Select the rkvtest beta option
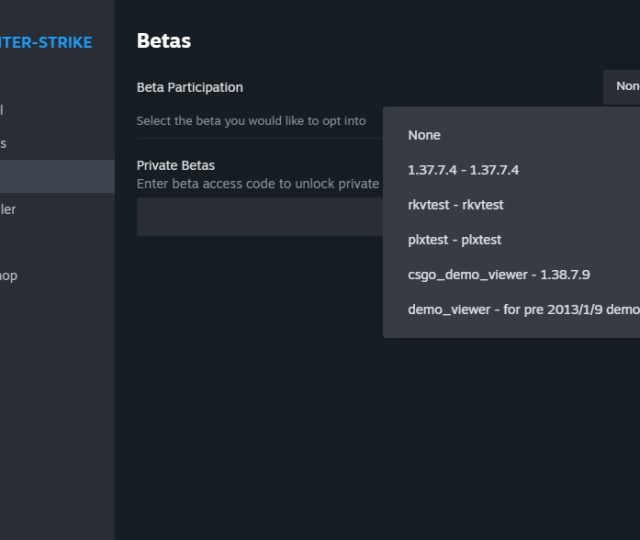The height and width of the screenshot is (540, 640). pos(455,205)
